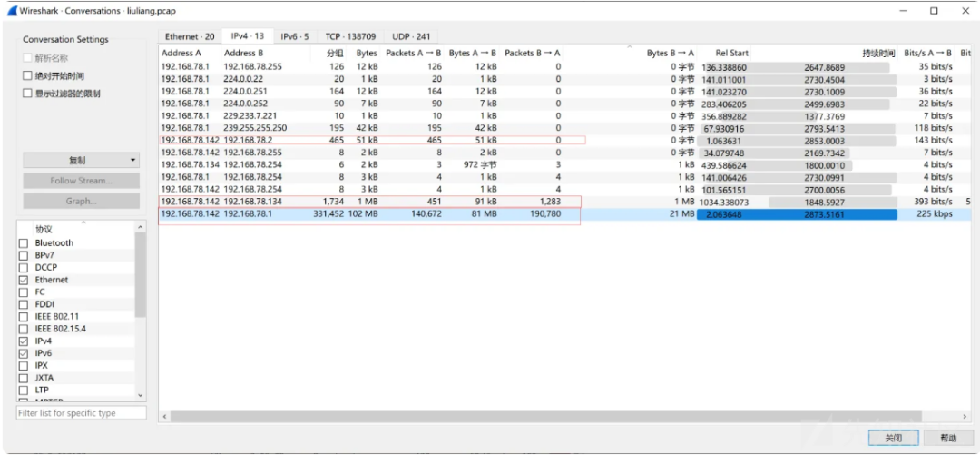Image resolution: width=980 pixels, height=455 pixels.
Task: Toggle the 显示过滤器的限制 checkbox
Action: 27,94
